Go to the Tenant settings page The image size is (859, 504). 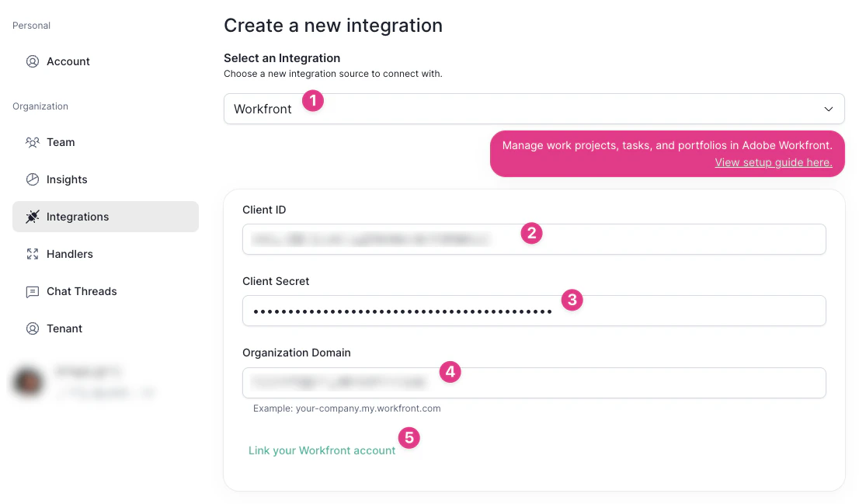pyautogui.click(x=64, y=328)
